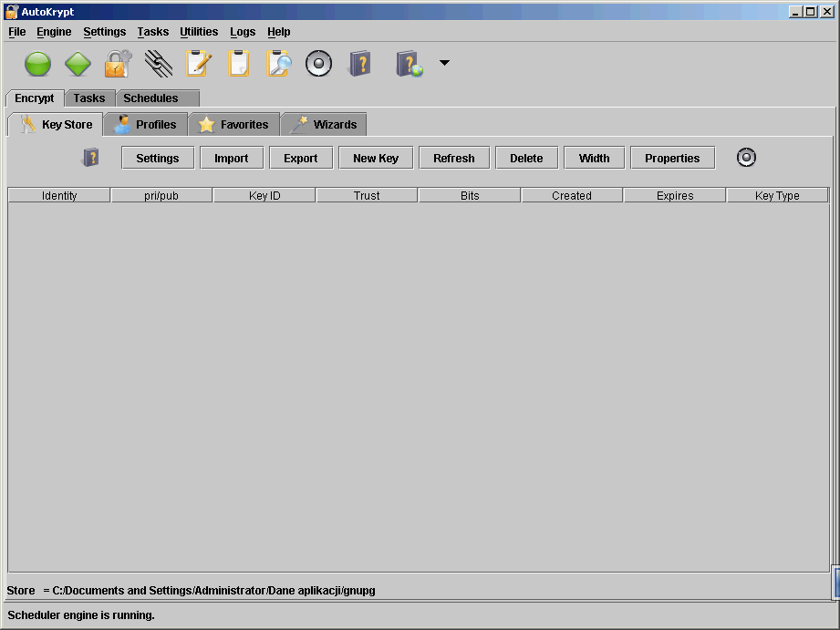Click the Export button
Screen dimensions: 840x630
point(301,158)
